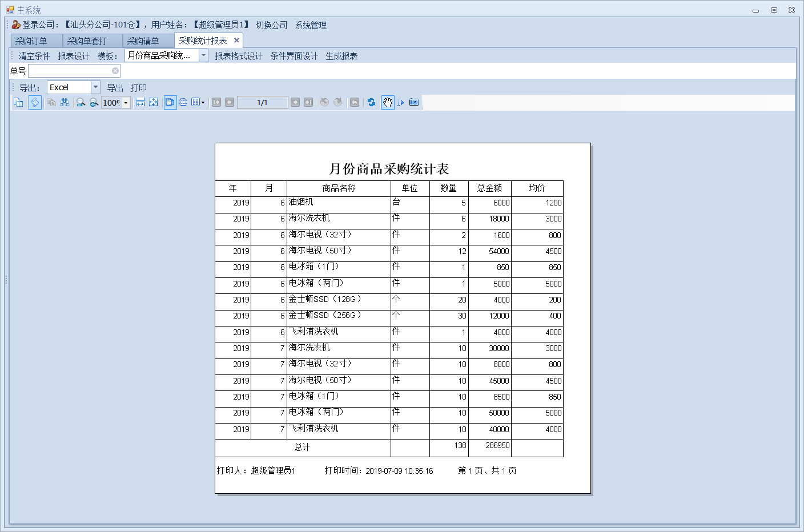Click the copy icon in viewer toolbar
This screenshot has height=532, width=804.
(51, 102)
